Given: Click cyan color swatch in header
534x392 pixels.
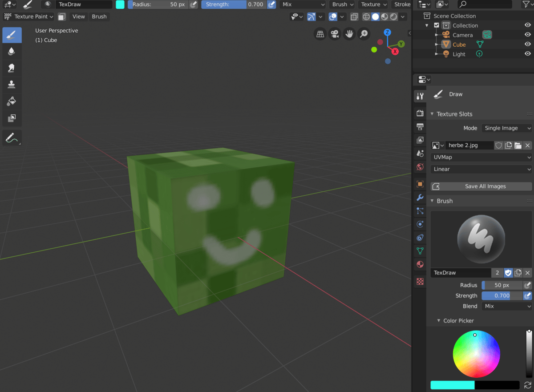Looking at the screenshot, I should [120, 4].
